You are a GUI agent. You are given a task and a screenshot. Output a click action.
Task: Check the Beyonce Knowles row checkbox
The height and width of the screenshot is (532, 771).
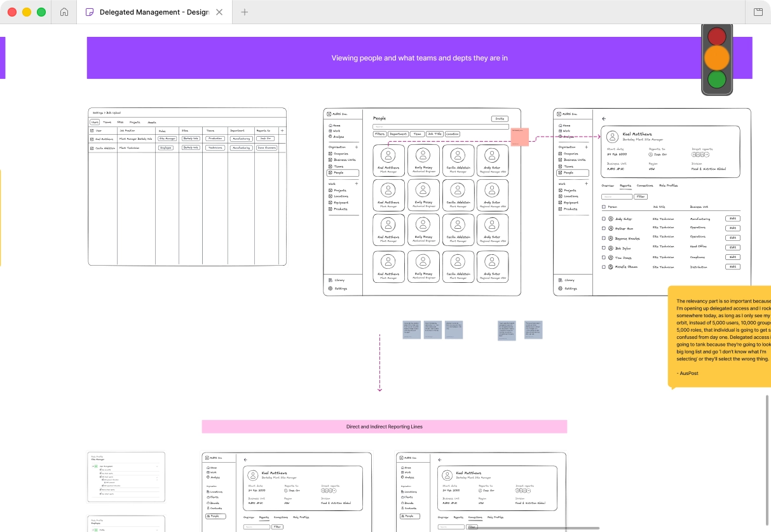[604, 238]
